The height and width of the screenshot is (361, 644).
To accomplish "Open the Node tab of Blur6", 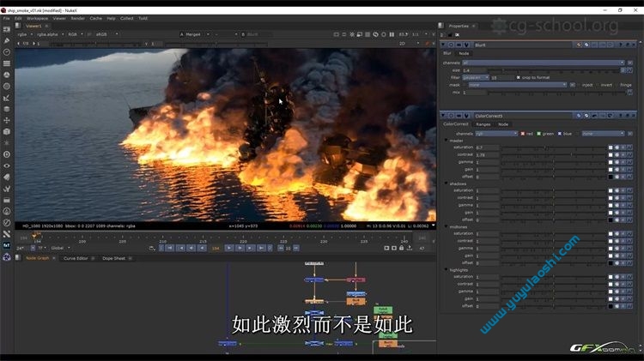I will [464, 53].
